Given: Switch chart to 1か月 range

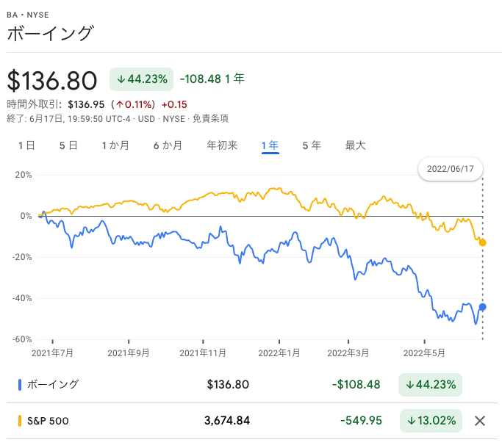Looking at the screenshot, I should 115,145.
